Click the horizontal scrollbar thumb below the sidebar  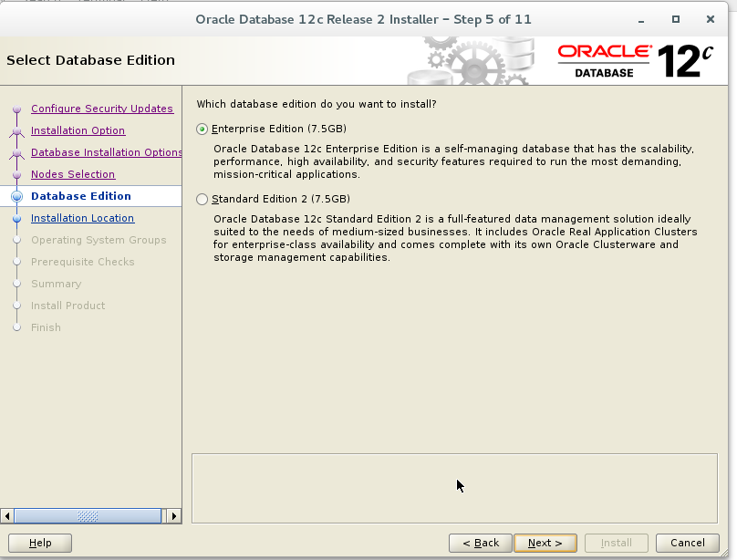coord(87,515)
